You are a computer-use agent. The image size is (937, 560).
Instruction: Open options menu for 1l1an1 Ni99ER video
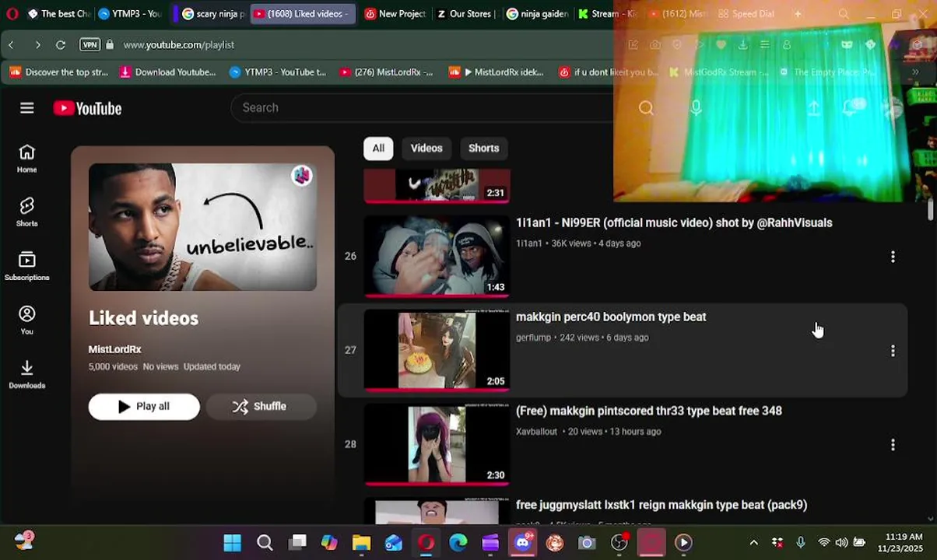click(x=893, y=257)
